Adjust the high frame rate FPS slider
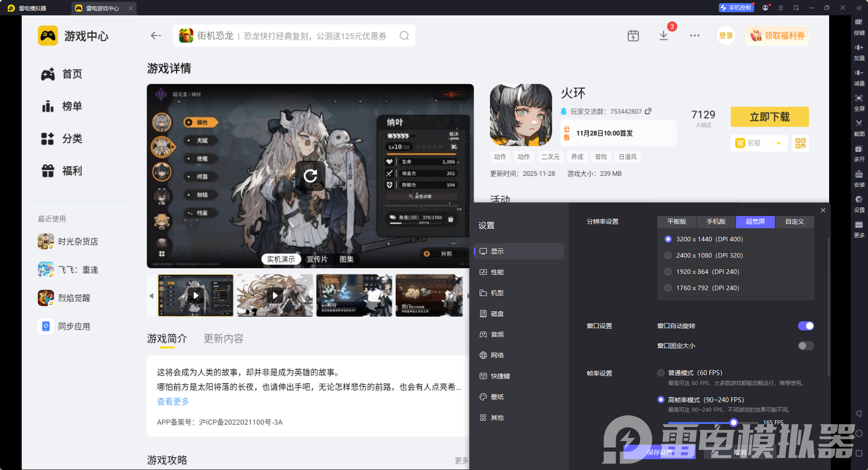868x470 pixels. point(733,423)
